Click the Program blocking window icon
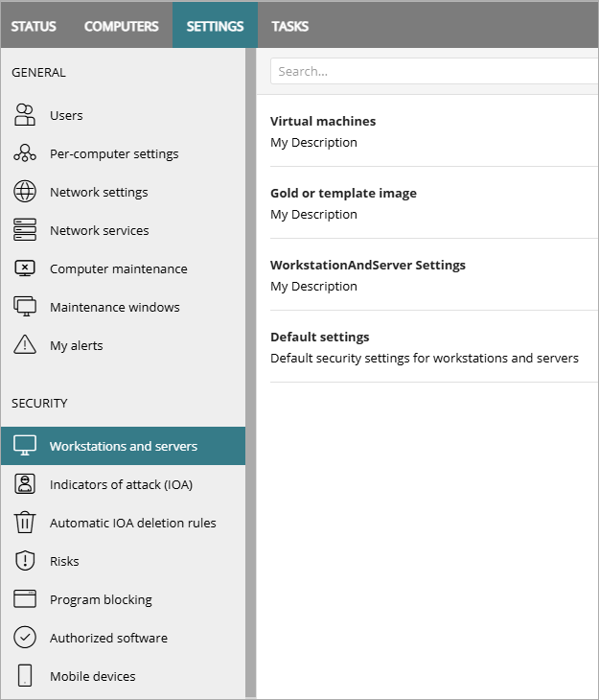Viewport: 599px width, 700px height. point(25,599)
